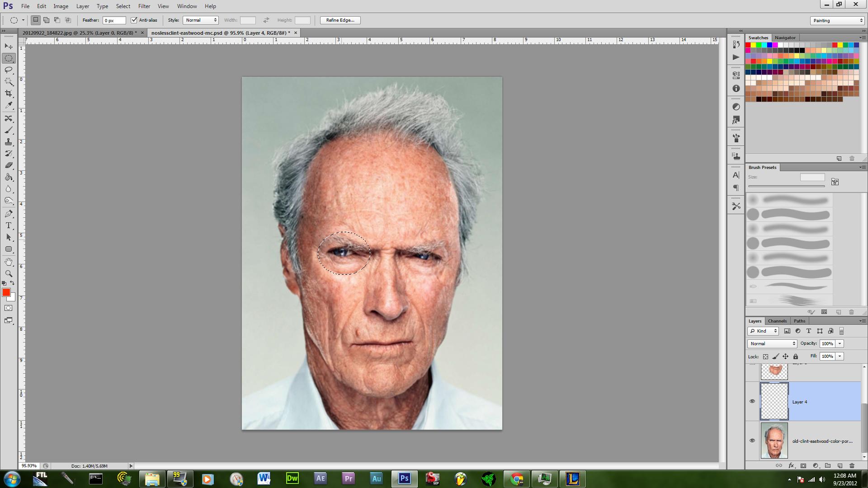Switch to the Navigator tab
Viewport: 868px width, 488px height.
(785, 38)
